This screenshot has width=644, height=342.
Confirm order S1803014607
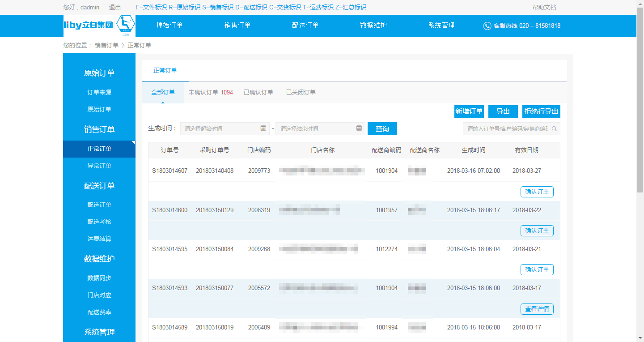click(537, 192)
